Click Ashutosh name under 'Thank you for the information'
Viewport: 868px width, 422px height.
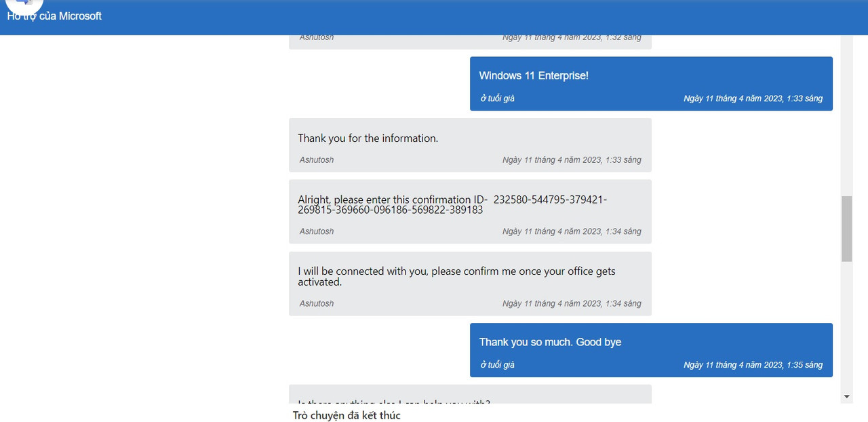[x=317, y=160]
